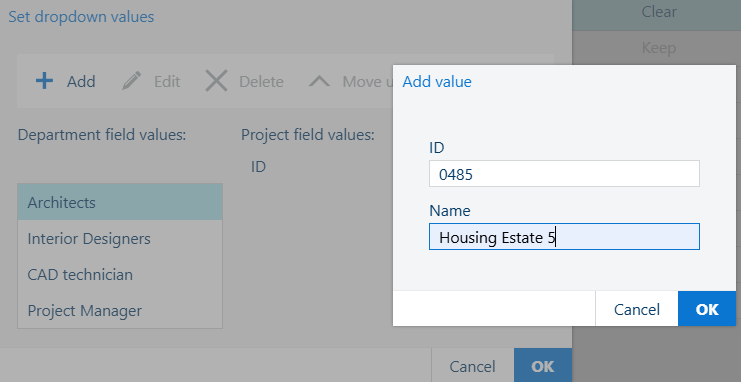Select CAD technician department value
741x382 pixels.
point(120,274)
